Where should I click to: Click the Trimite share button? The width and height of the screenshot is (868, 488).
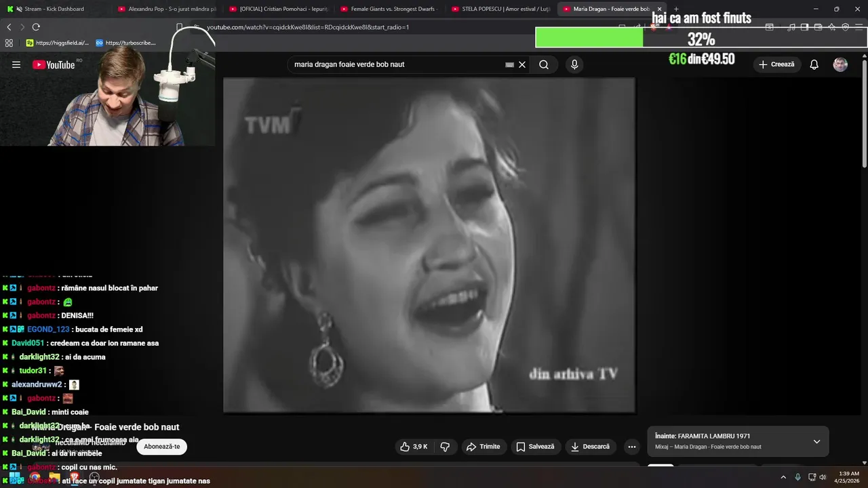pos(483,447)
